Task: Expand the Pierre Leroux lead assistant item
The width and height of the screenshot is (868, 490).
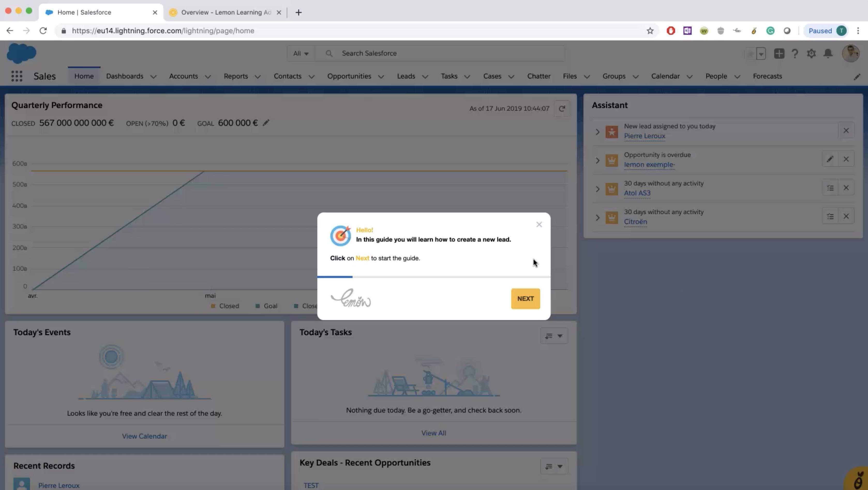Action: tap(597, 131)
